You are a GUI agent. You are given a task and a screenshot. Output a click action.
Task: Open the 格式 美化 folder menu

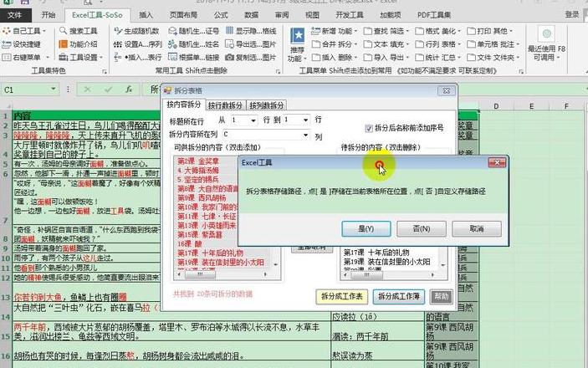point(438,31)
